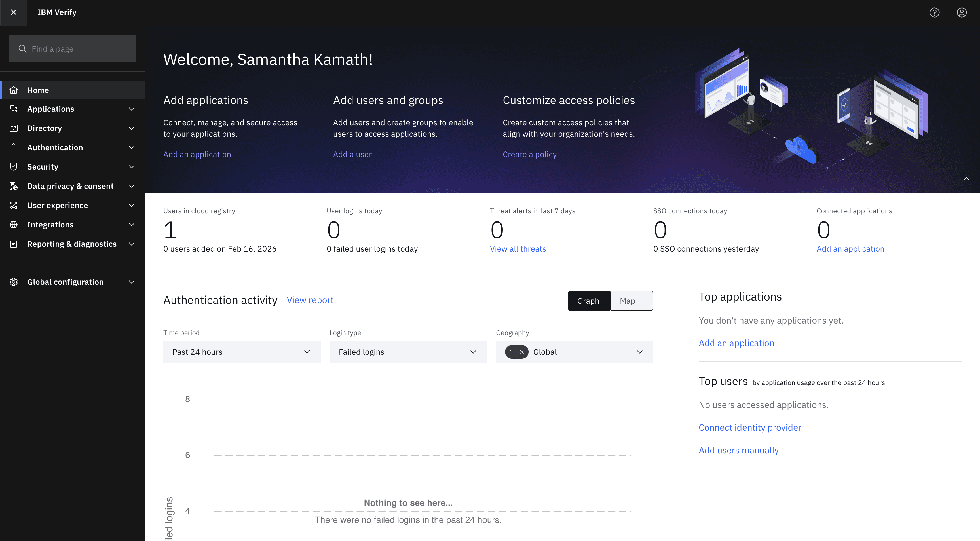The image size is (980, 541).
Task: Open the Login type dropdown
Action: click(408, 352)
